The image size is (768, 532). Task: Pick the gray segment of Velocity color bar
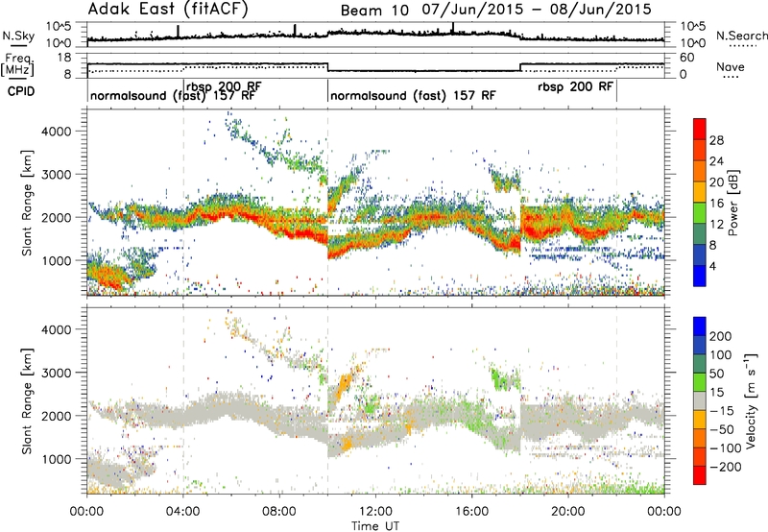tap(700, 400)
